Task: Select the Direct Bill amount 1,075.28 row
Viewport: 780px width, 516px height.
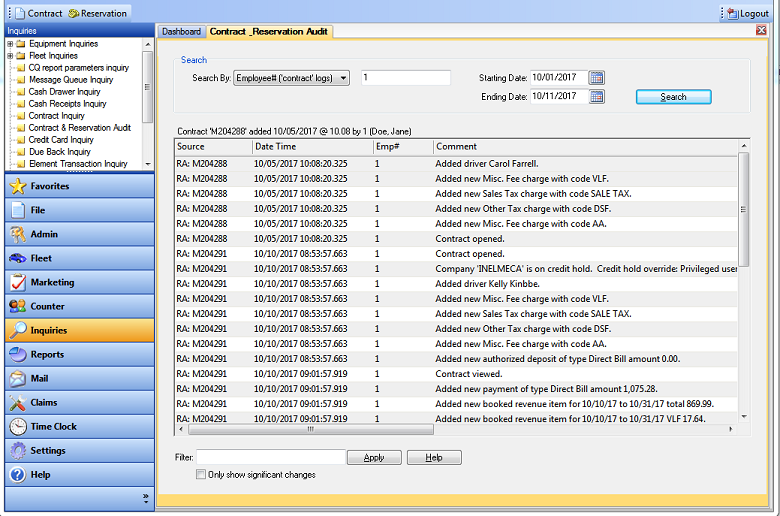Action: tap(456, 389)
